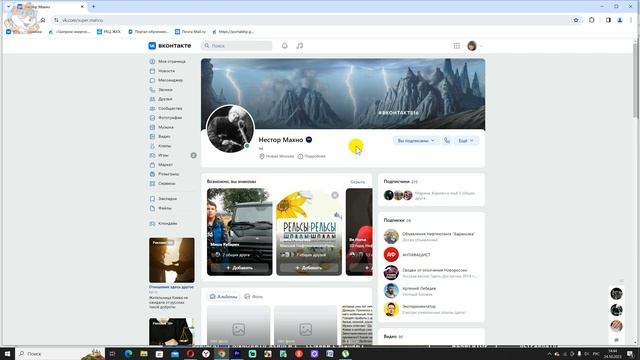Expand the Вы подписаны dropdown
The image size is (640, 360).
click(416, 140)
